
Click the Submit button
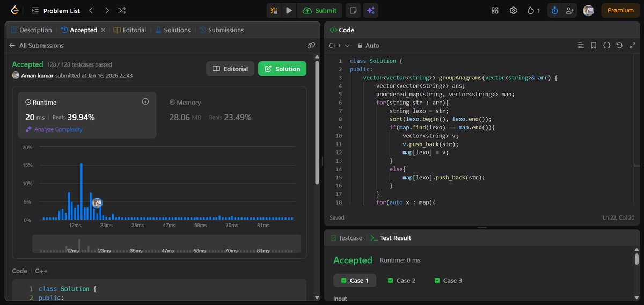(x=320, y=10)
